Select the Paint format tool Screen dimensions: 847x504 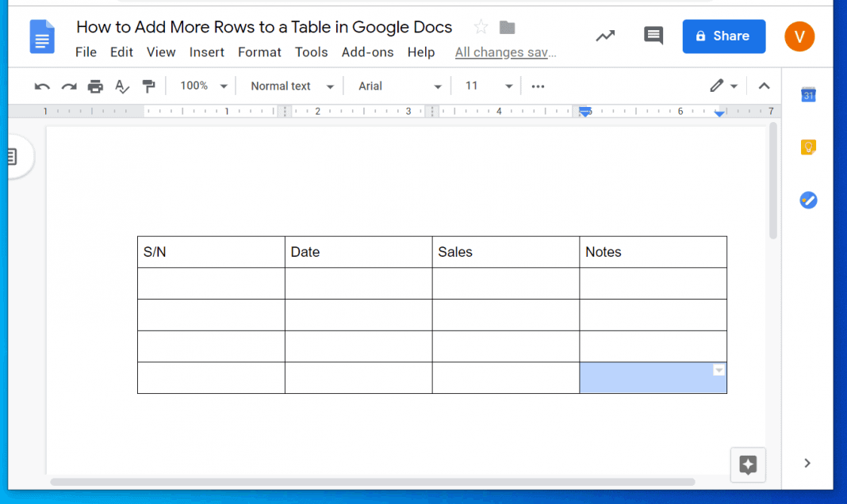[x=148, y=86]
